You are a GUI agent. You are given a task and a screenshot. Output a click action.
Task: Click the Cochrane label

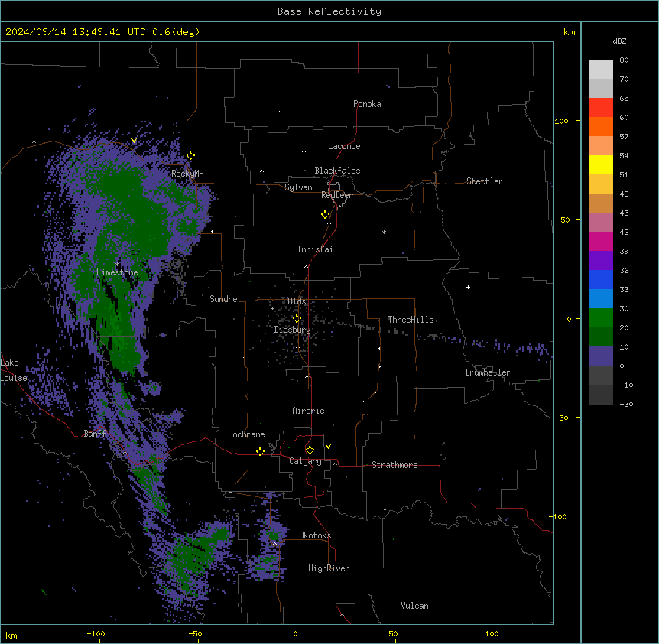[246, 434]
